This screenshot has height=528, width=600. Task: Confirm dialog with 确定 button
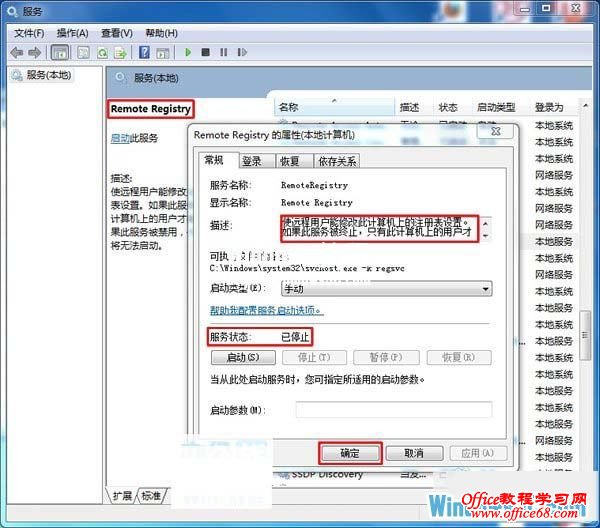(350, 453)
